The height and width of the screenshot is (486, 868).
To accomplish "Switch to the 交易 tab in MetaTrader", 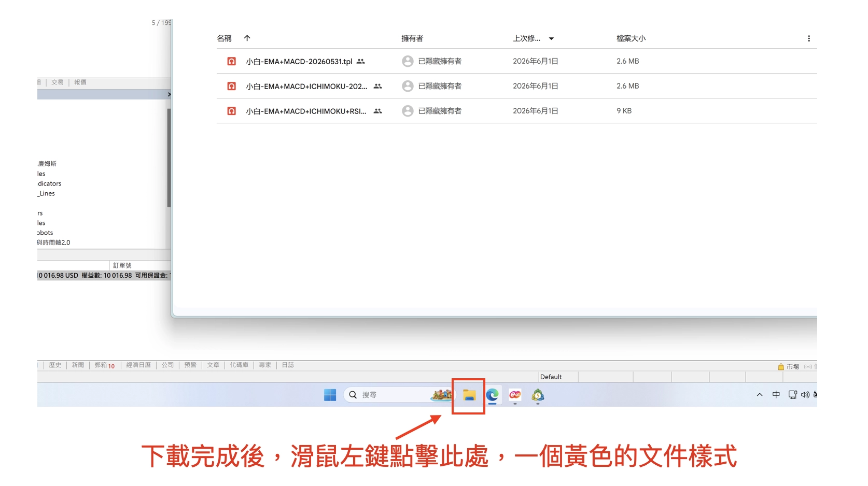I will click(x=57, y=82).
